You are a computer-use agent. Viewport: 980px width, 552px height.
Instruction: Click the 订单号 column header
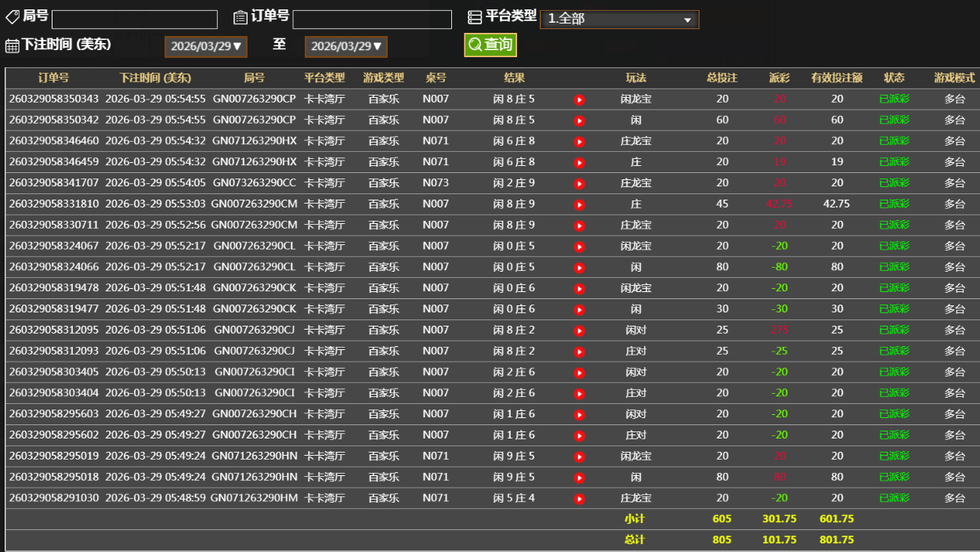pos(53,78)
